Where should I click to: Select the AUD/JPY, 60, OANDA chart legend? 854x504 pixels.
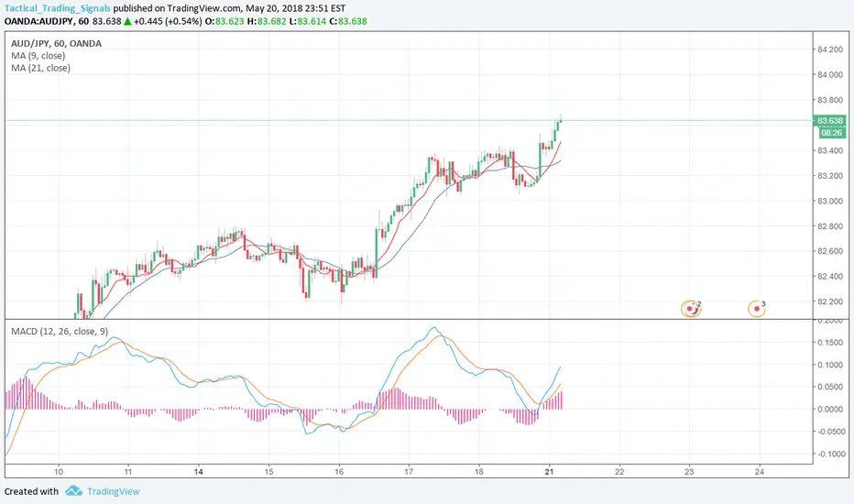[56, 44]
